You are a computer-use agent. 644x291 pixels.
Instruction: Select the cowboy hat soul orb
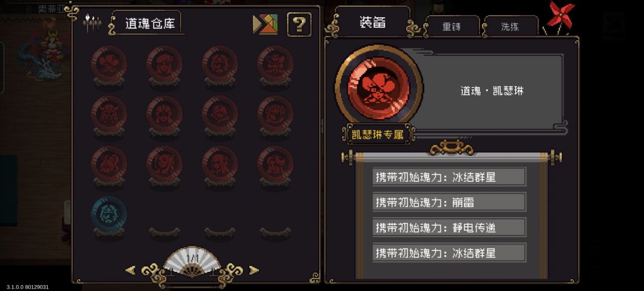(275, 64)
